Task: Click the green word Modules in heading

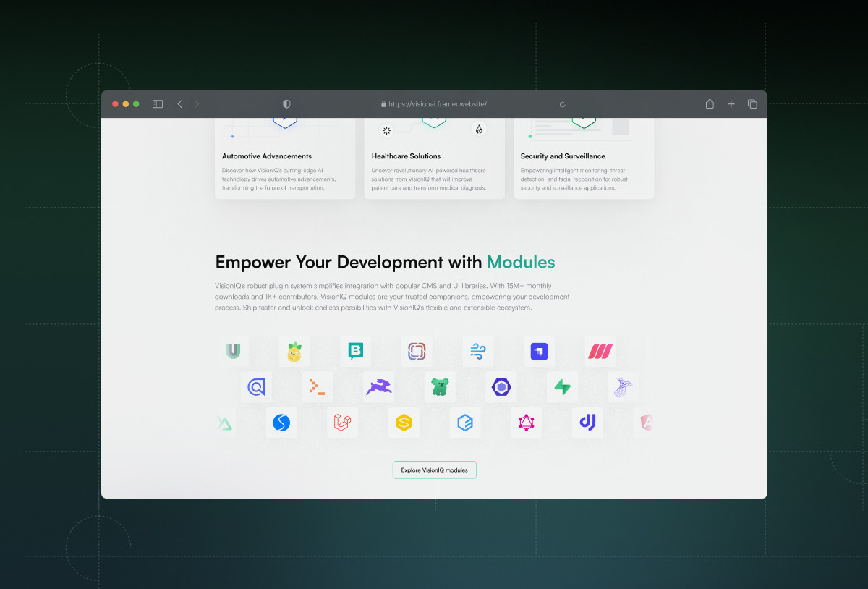Action: [x=521, y=262]
